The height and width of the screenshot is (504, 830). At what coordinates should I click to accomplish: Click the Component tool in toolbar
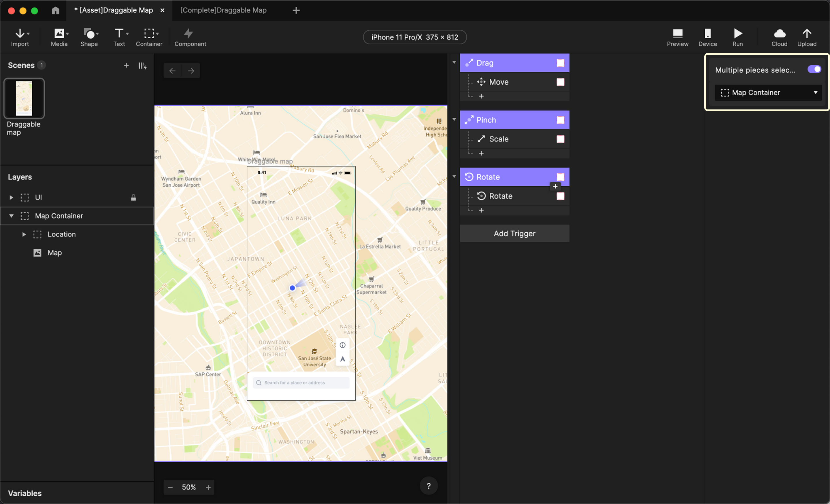click(190, 37)
